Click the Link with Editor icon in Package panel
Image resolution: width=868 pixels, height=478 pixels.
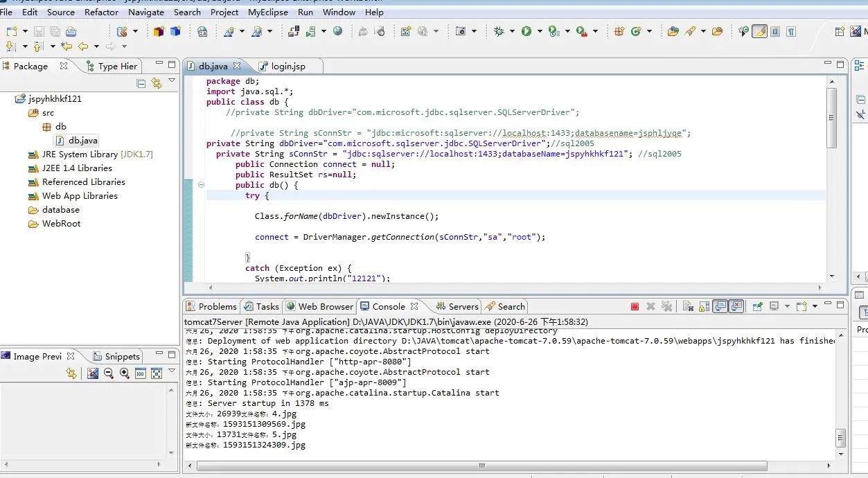click(157, 83)
